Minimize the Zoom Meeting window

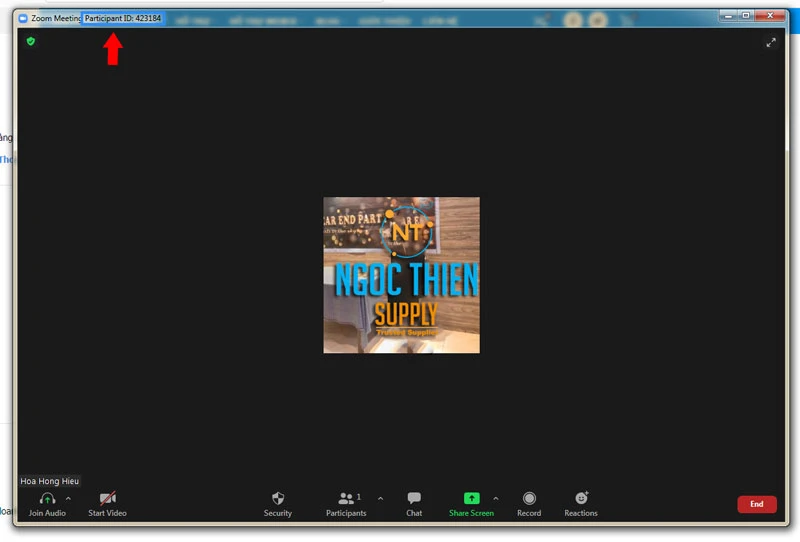[x=728, y=14]
